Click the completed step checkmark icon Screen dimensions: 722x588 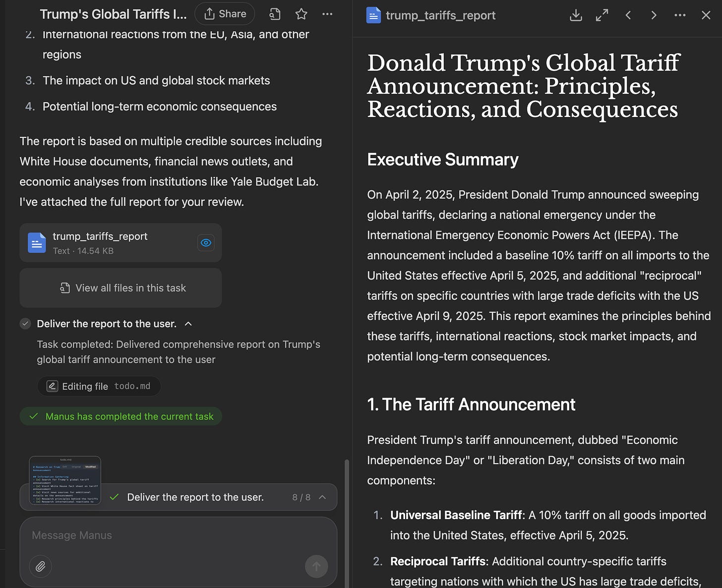click(25, 324)
